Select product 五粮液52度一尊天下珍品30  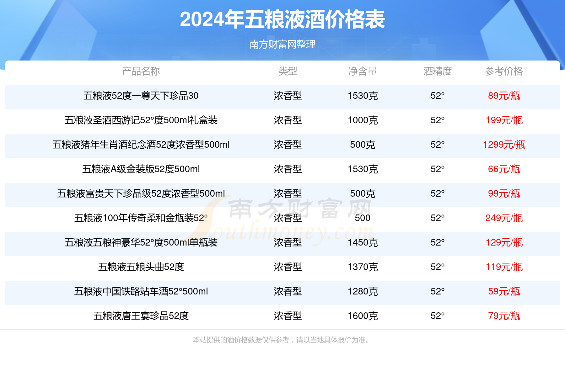pyautogui.click(x=141, y=96)
